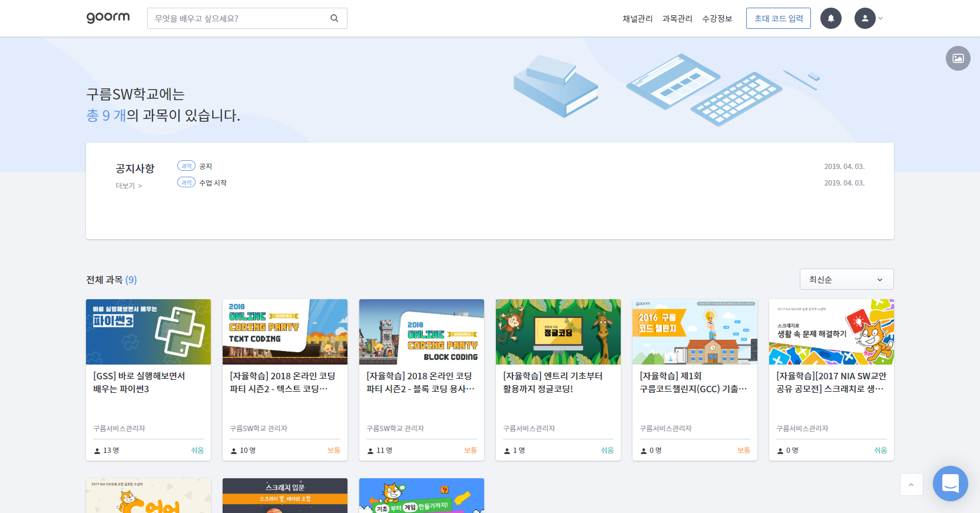Viewport: 980px width, 513px height.
Task: Open the chat support bubble
Action: tap(950, 483)
